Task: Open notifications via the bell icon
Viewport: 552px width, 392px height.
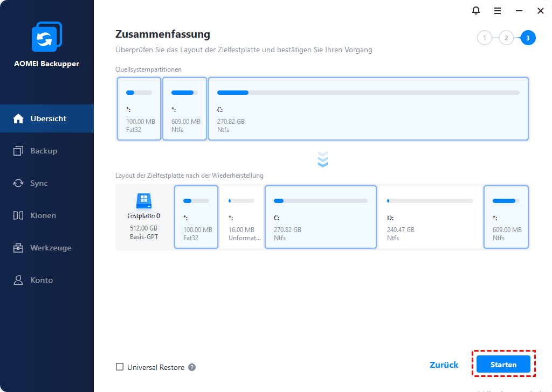Action: pyautogui.click(x=475, y=11)
